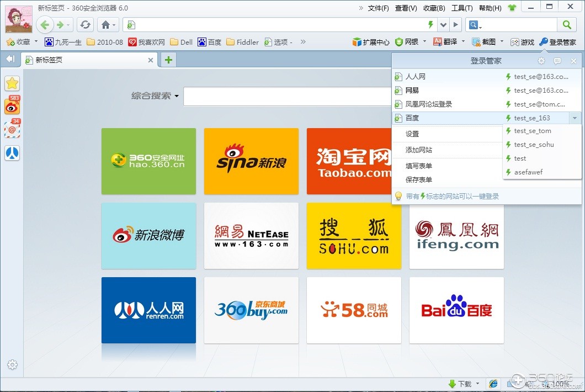Click the home page icon
The height and width of the screenshot is (392, 585).
point(105,24)
